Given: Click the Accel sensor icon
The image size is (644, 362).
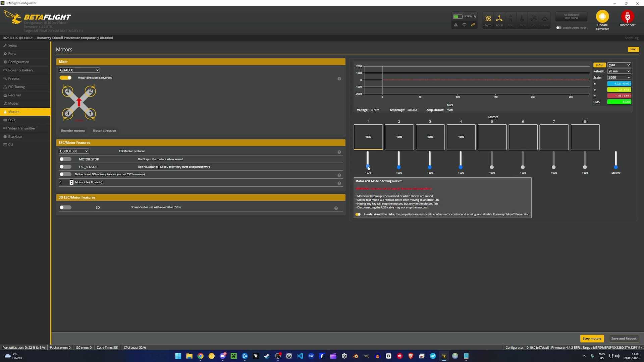Looking at the screenshot, I should coord(499,20).
